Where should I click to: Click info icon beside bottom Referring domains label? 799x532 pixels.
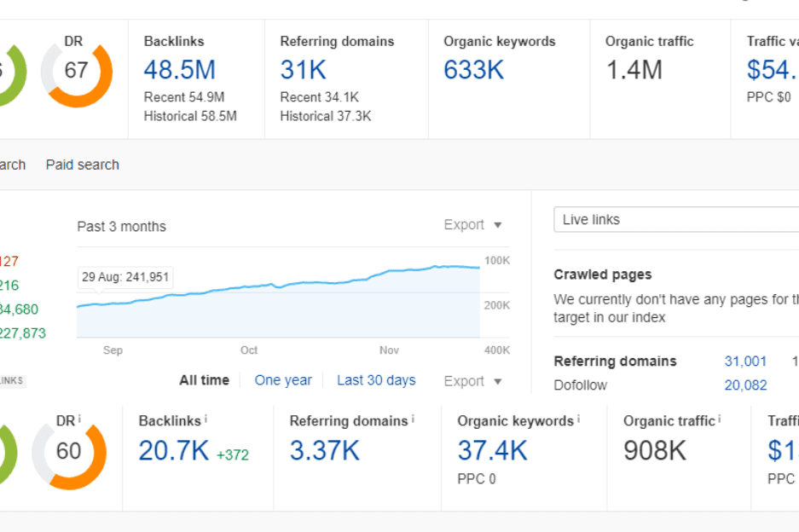tap(414, 419)
